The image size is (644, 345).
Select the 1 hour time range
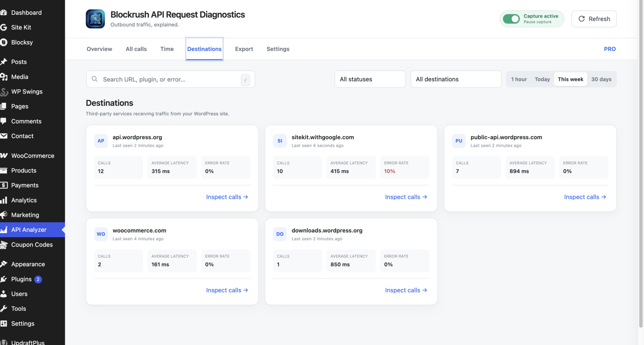(519, 79)
